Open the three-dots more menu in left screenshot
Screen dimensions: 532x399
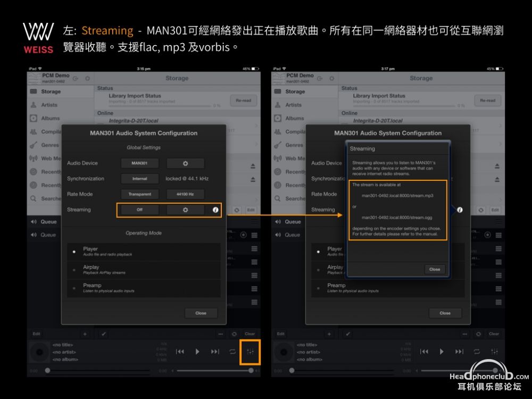tap(221, 334)
